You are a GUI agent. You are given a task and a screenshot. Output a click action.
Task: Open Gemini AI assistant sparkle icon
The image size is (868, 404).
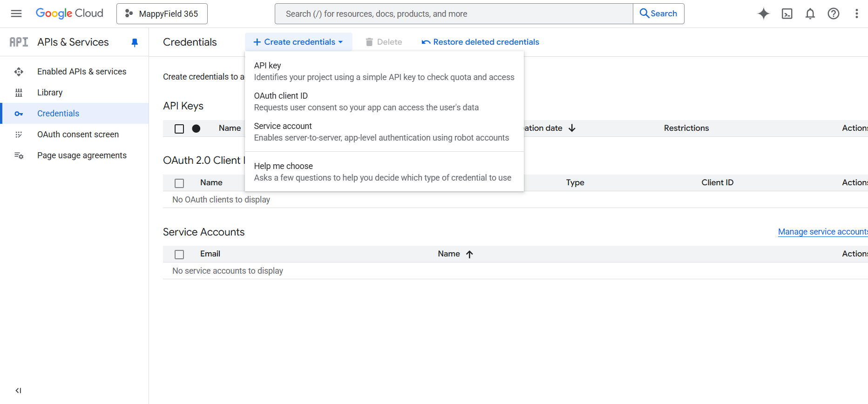point(764,13)
